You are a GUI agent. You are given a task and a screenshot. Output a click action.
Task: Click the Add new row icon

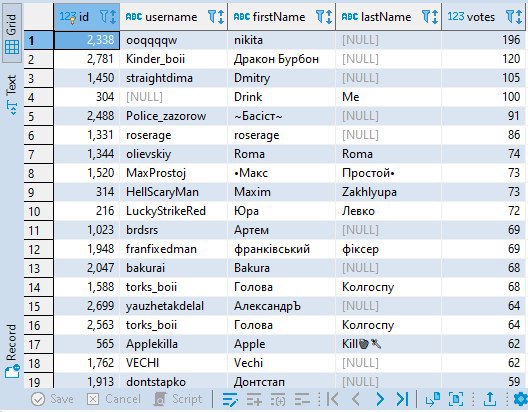(x=254, y=400)
